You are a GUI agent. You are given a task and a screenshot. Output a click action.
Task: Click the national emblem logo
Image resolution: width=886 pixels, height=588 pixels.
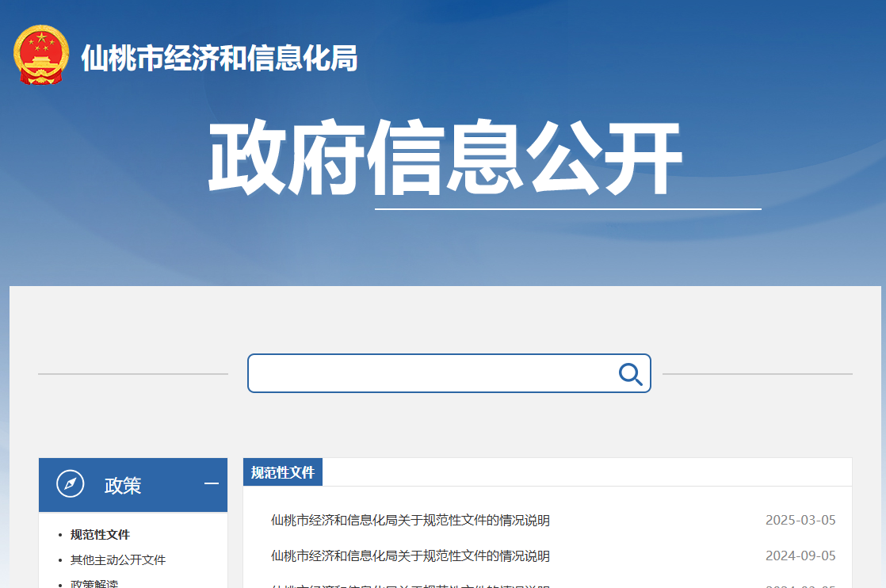coord(41,55)
